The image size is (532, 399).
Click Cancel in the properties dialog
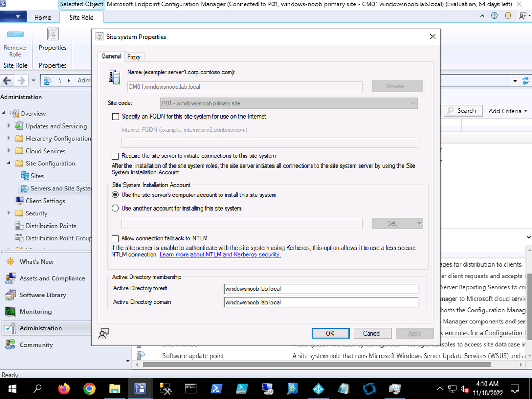point(372,333)
